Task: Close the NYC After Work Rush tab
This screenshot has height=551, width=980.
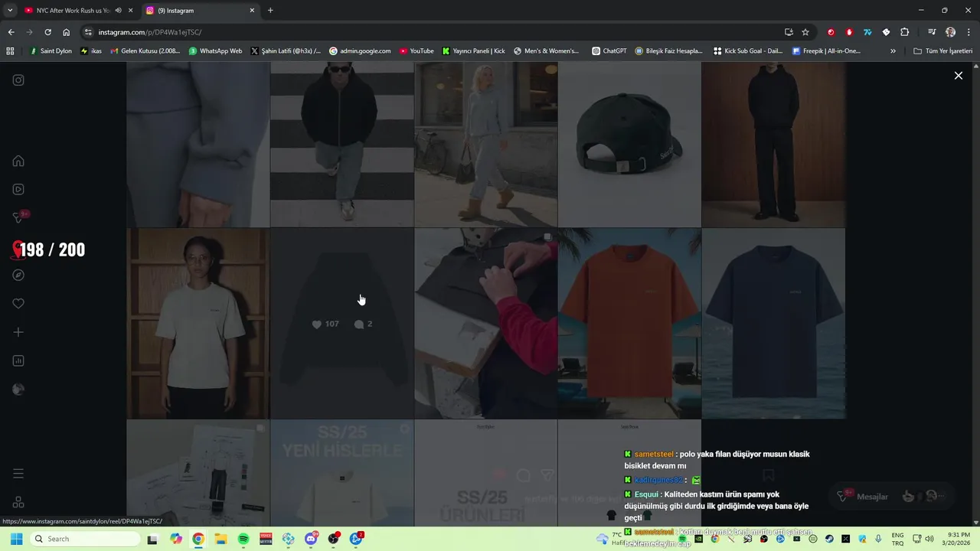Action: coord(130,11)
